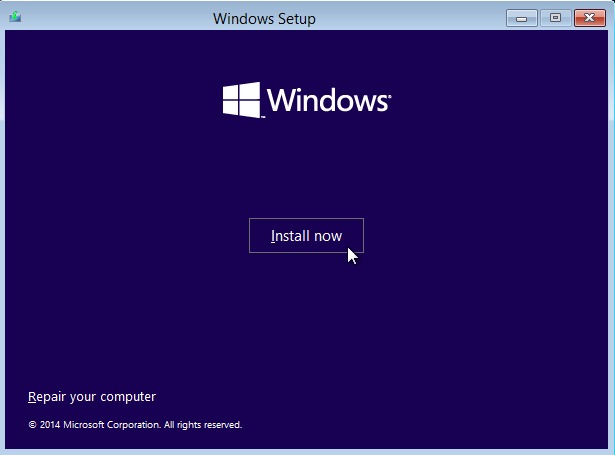Click the Windows wordmark text beside logo
Screen dimensions: 615x455
(327, 101)
